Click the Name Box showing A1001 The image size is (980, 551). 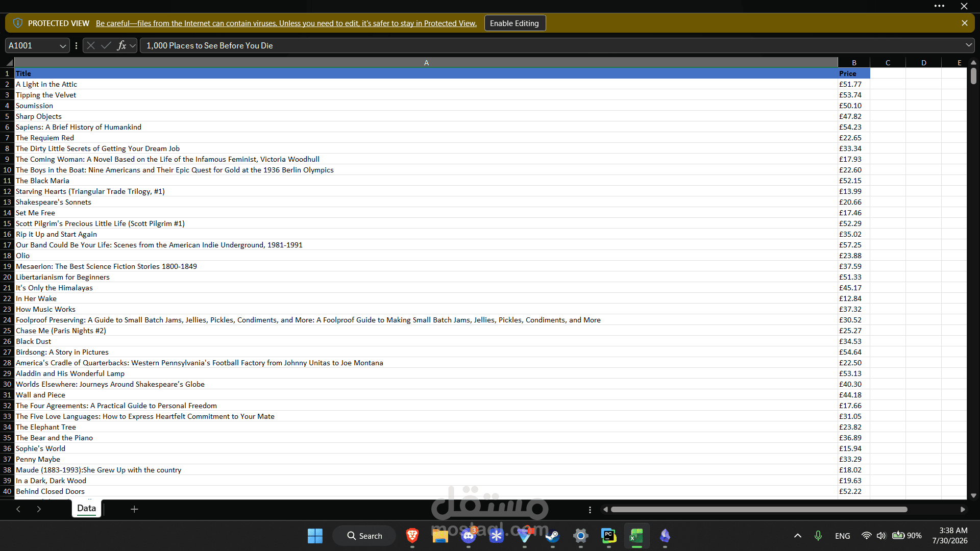pos(32,46)
